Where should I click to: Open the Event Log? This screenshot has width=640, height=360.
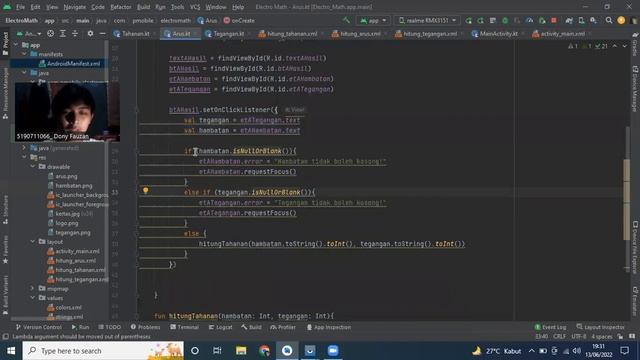pos(550,327)
